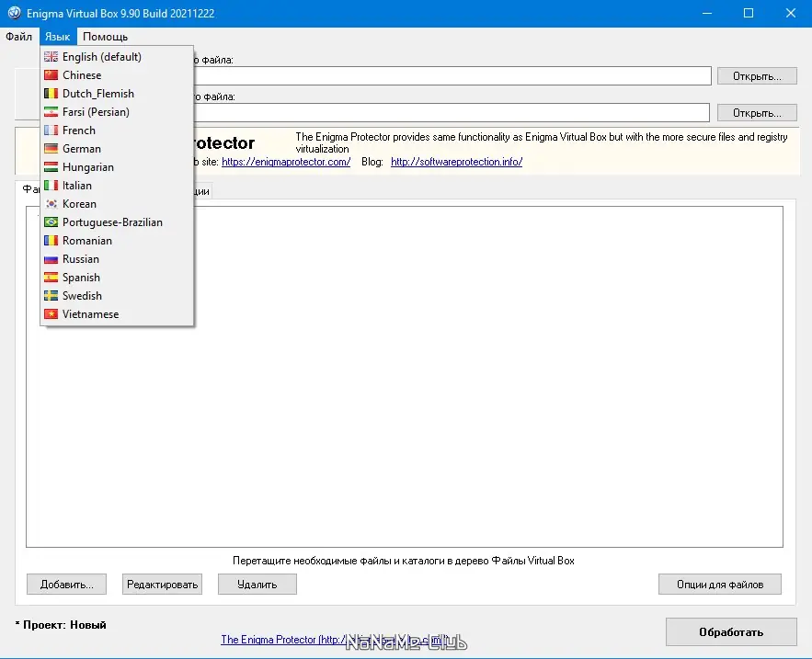Viewport: 812px width, 659px height.
Task: Click the UK flag icon beside English
Action: pos(51,57)
